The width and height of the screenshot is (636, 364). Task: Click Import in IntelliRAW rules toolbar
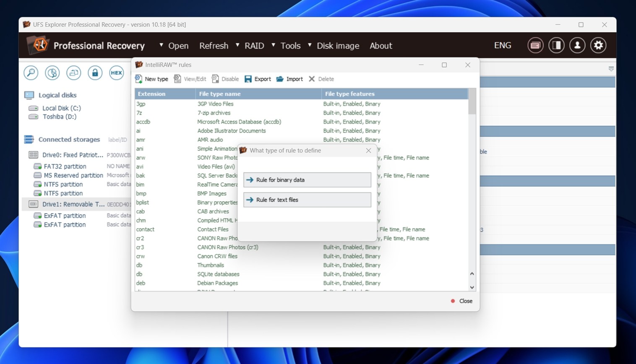pos(289,79)
